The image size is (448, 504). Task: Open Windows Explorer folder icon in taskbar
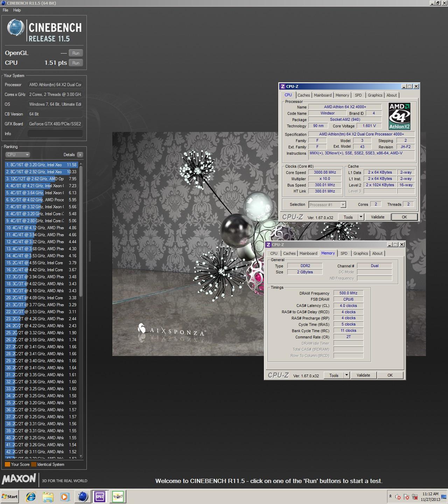pos(48,496)
